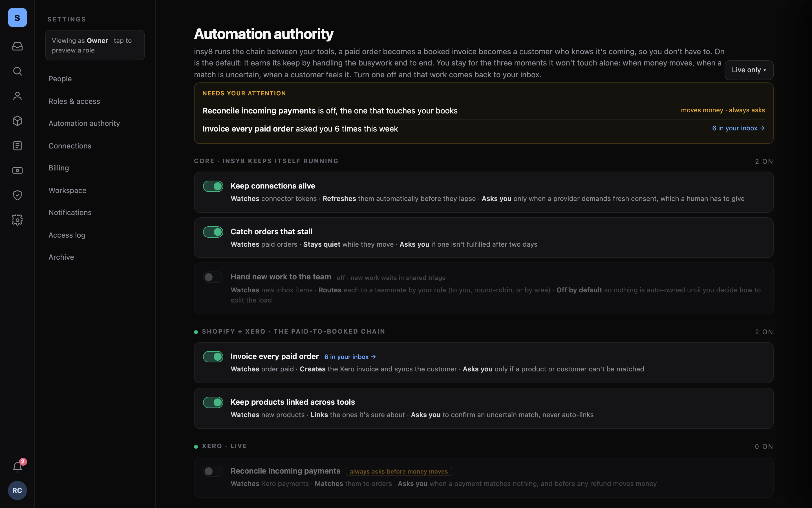
Task: Turn off Keep connections alive toggle
Action: (x=213, y=186)
